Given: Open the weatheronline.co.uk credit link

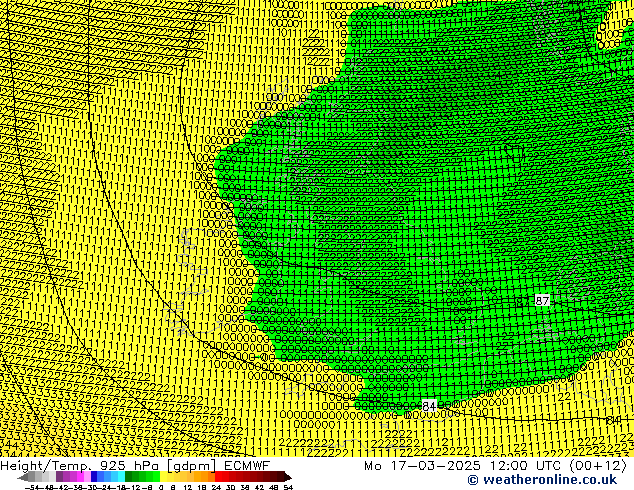Looking at the screenshot, I should tap(542, 480).
